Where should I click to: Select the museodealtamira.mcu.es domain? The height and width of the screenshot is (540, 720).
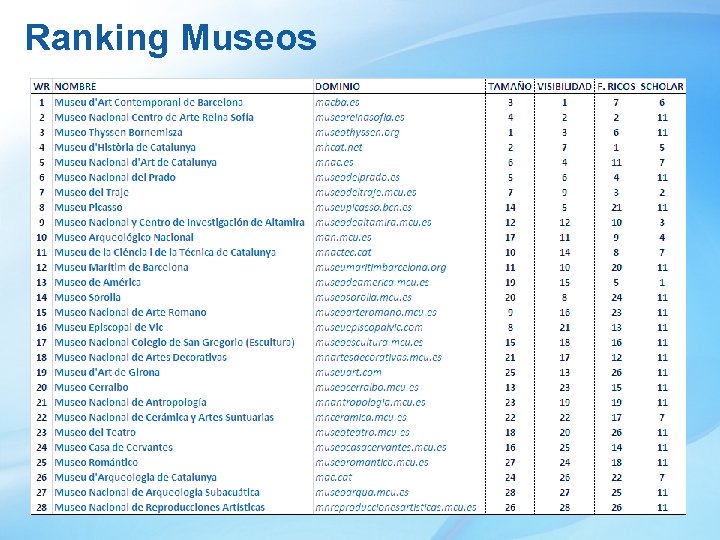point(373,223)
